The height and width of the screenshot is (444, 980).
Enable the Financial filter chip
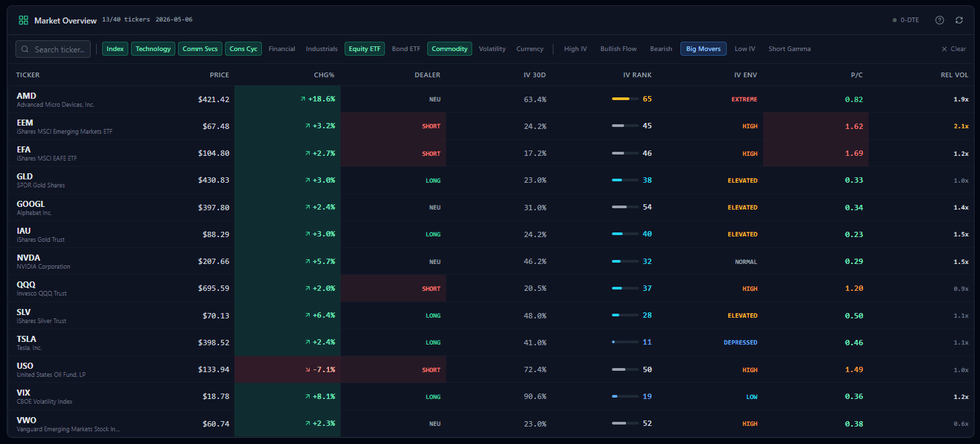pos(282,49)
